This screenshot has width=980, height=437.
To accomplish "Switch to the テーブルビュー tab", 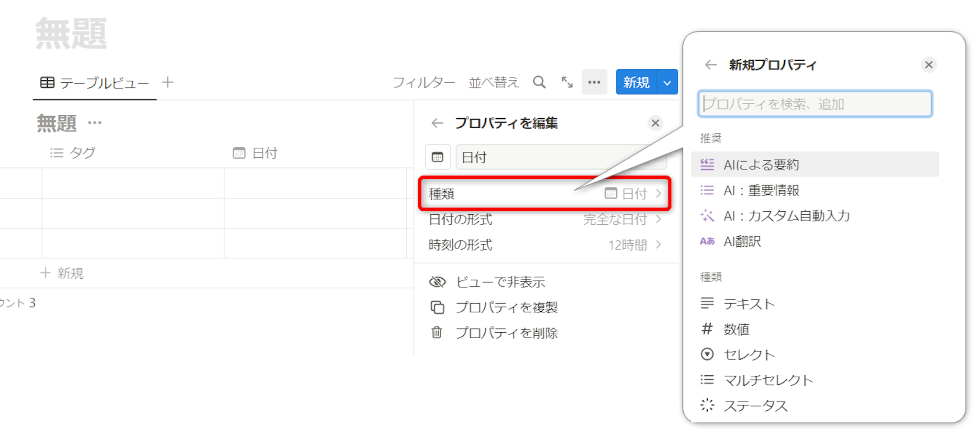I will tap(95, 83).
